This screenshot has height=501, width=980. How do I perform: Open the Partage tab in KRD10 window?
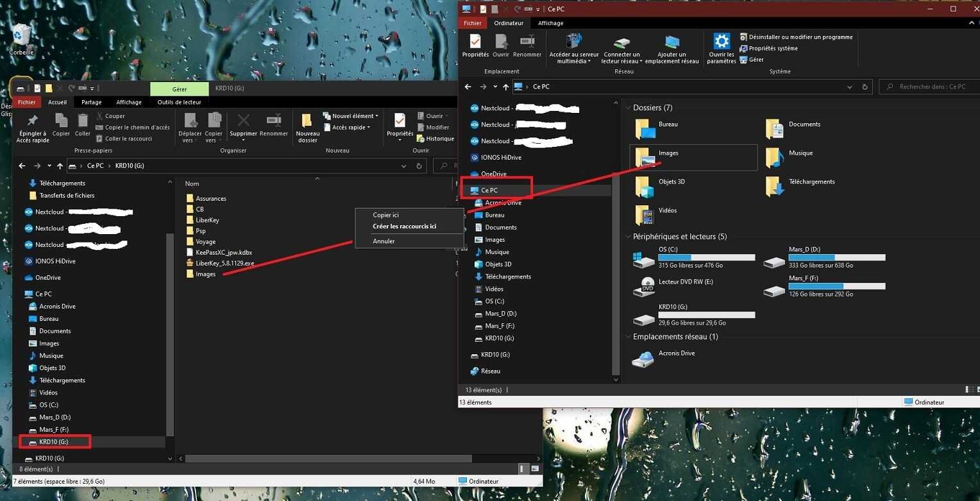[92, 102]
